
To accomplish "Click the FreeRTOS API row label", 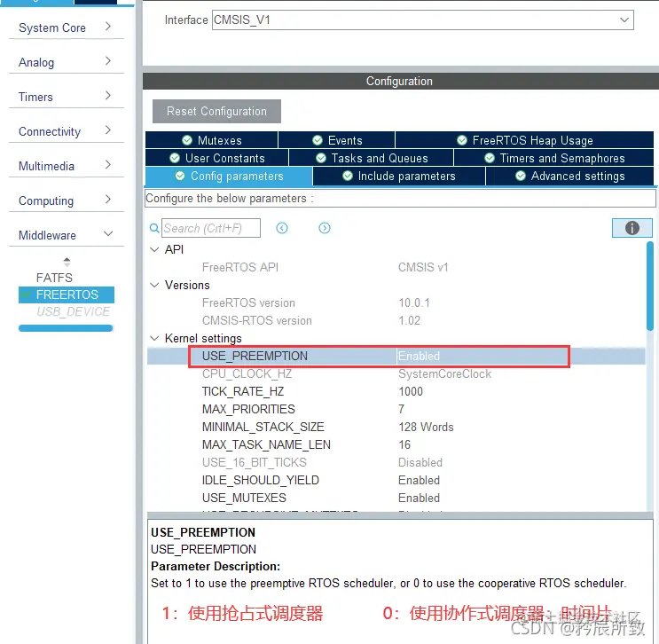I will (x=240, y=267).
